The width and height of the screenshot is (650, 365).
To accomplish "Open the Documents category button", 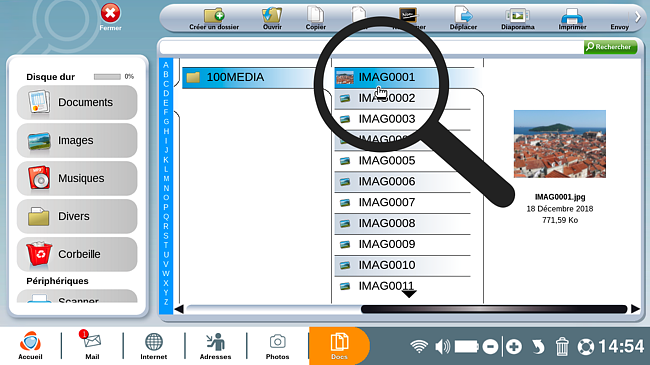I will 77,102.
